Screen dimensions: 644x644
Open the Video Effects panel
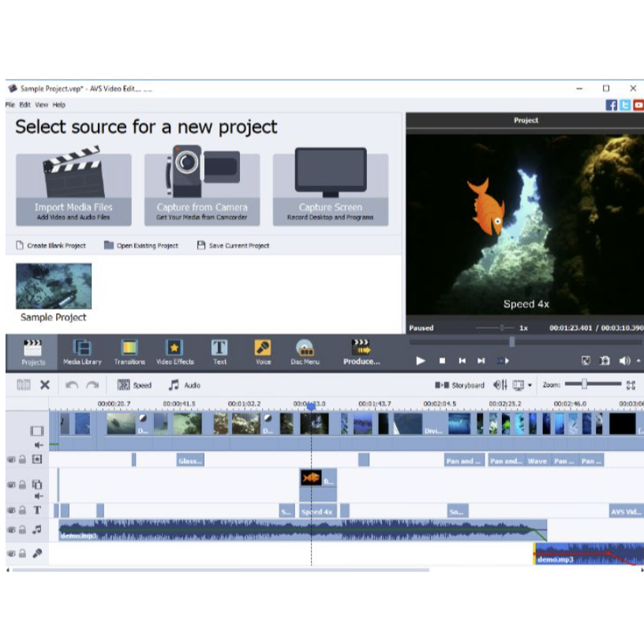tap(174, 352)
